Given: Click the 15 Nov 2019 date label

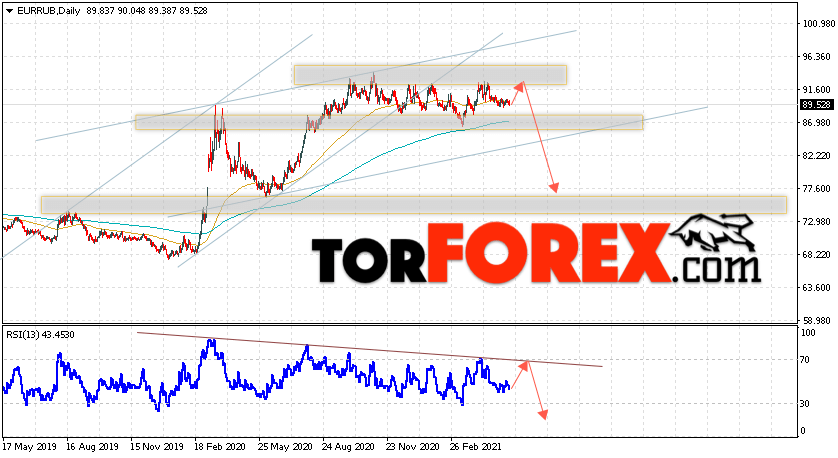Looking at the screenshot, I should point(157,446).
